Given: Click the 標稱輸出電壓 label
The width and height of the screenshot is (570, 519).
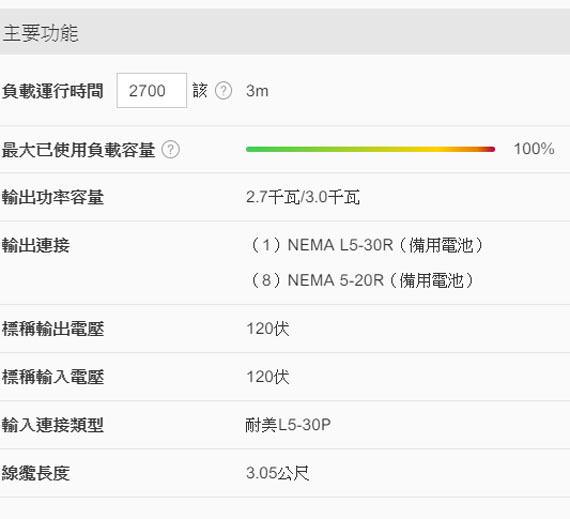Looking at the screenshot, I should [53, 329].
